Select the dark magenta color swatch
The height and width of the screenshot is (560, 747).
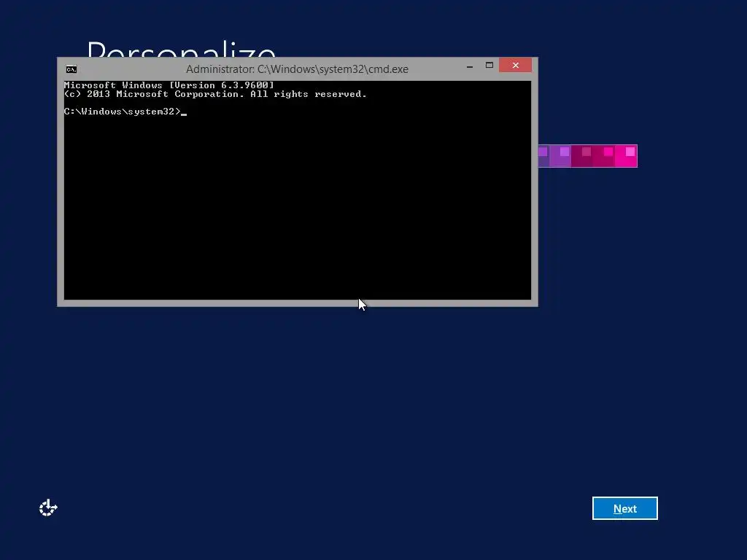click(582, 156)
